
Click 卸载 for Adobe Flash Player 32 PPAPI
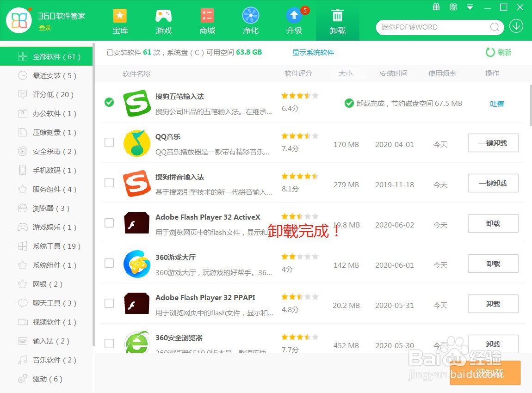tap(493, 304)
